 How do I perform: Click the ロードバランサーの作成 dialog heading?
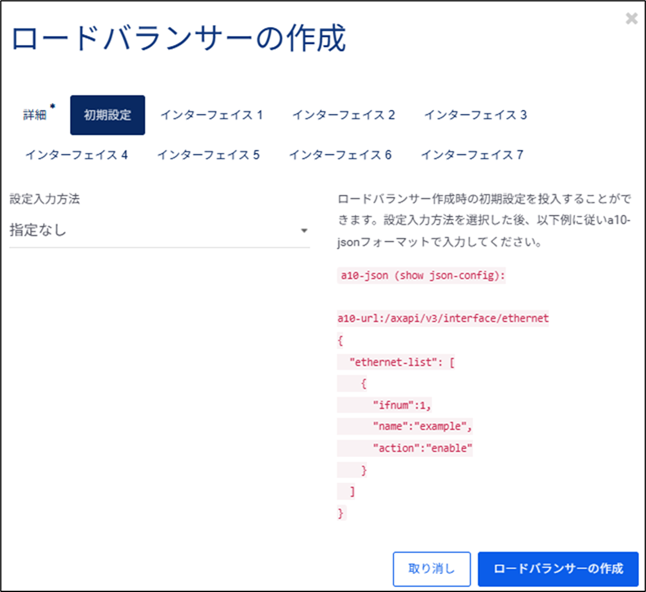177,40
